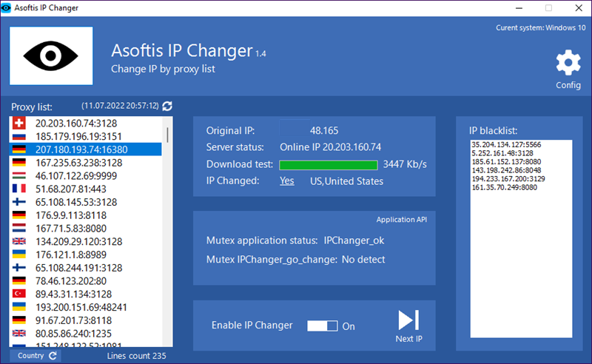
Task: Select proxy 65.108.145.53:3128
Action: (x=85, y=202)
